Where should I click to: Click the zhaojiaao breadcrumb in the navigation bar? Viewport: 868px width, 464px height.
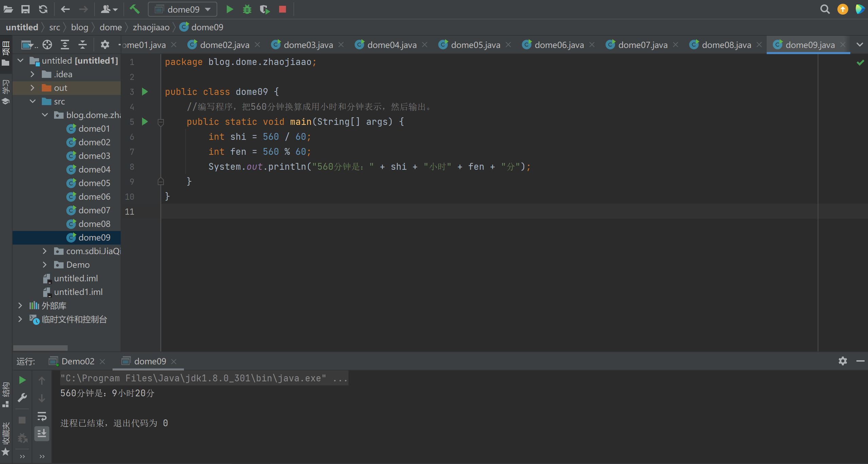pyautogui.click(x=151, y=27)
